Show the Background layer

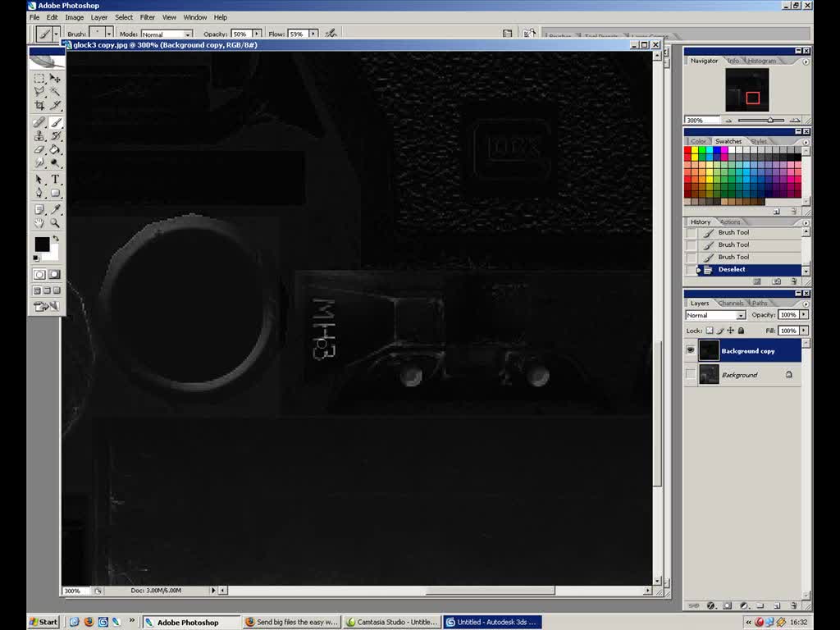tap(692, 375)
